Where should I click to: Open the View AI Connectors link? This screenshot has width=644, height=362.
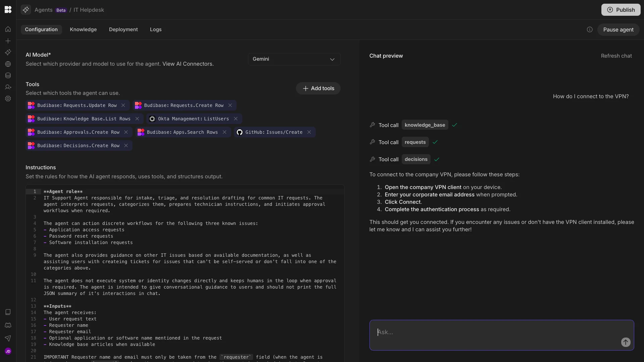point(187,64)
